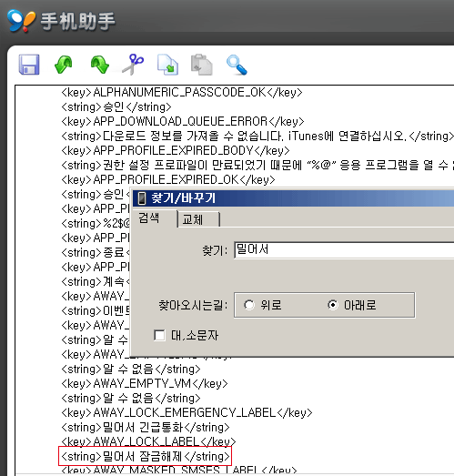Click the 계속 string line
Viewport: 454px width, 476px height.
(x=96, y=282)
